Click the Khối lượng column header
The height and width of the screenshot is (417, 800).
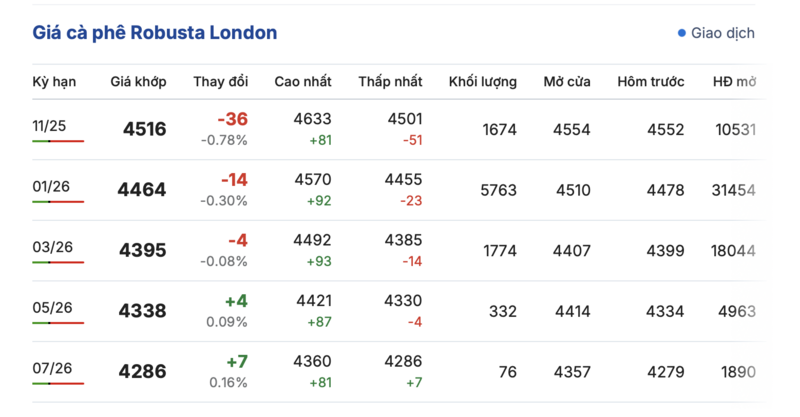483,81
